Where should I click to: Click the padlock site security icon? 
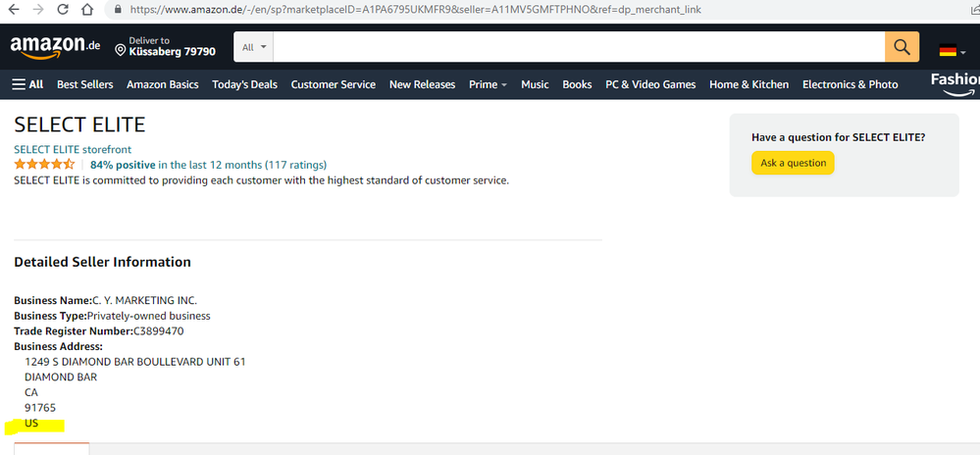point(117,10)
